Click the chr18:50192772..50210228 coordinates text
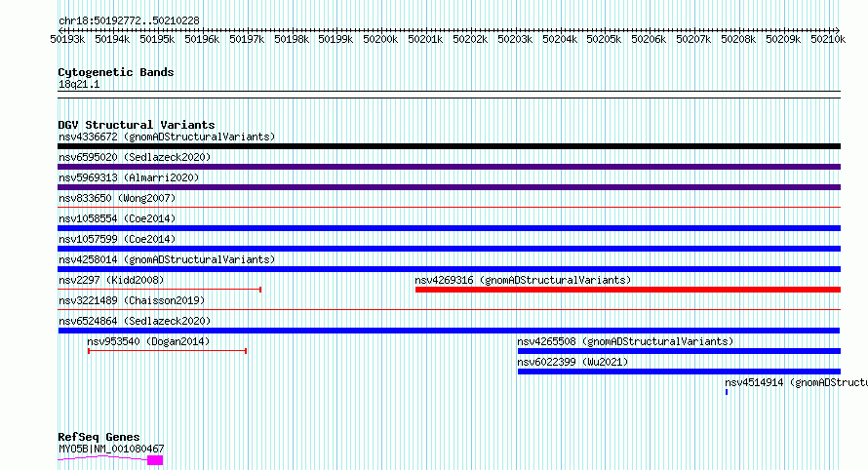 pyautogui.click(x=129, y=20)
